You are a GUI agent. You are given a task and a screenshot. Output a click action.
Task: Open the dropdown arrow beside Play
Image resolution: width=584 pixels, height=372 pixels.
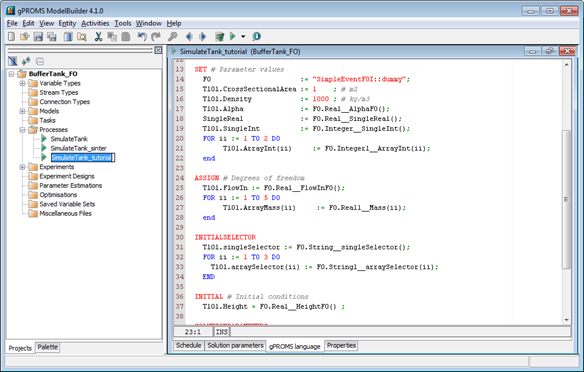click(x=243, y=36)
